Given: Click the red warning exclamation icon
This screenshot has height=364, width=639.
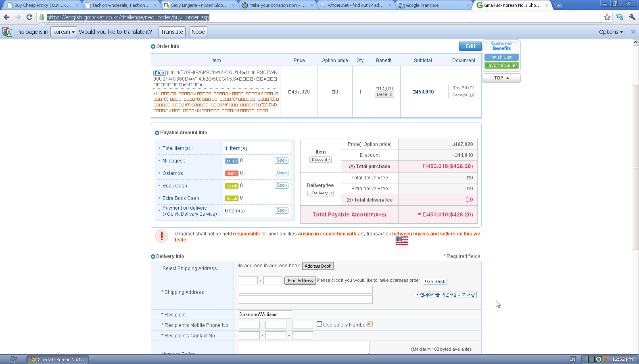Looking at the screenshot, I should click(162, 236).
